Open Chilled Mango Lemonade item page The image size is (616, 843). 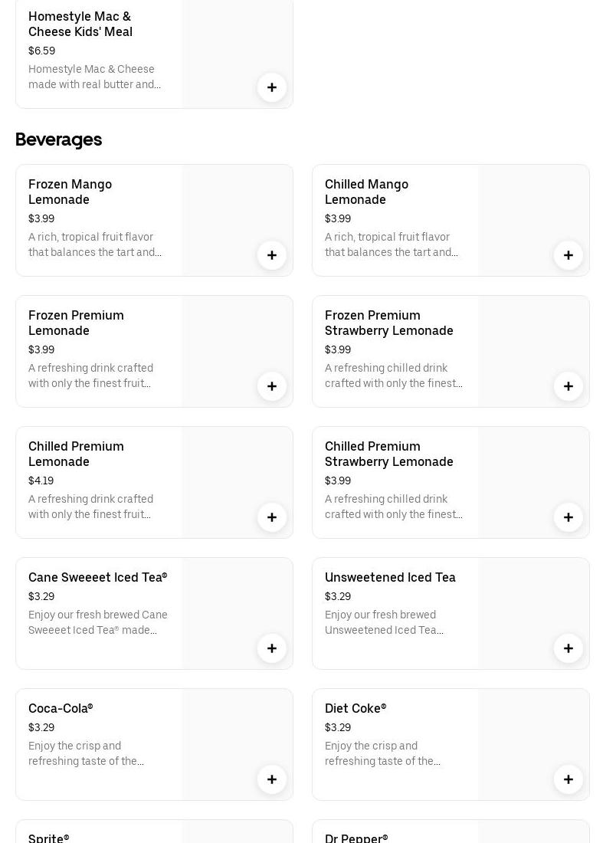coord(366,192)
